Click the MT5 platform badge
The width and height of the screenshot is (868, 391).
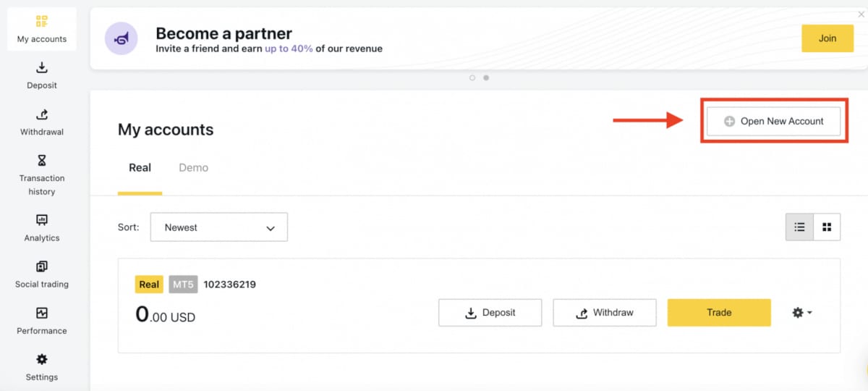[183, 285]
